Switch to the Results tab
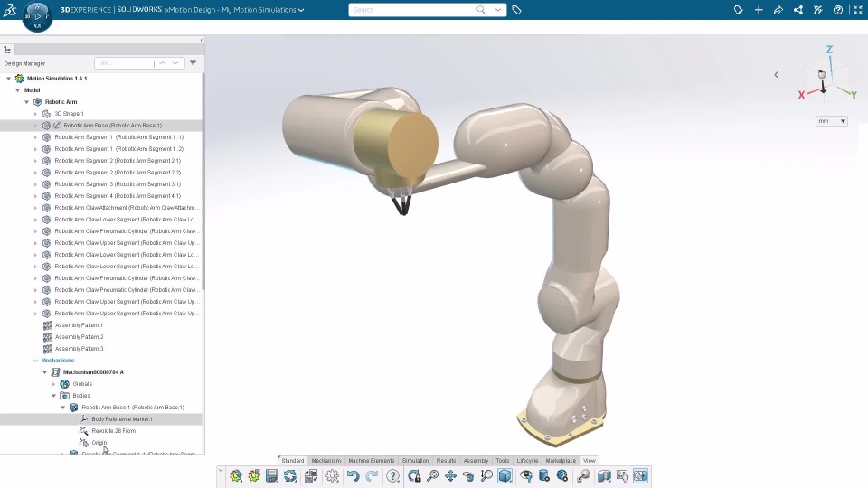868x488 pixels. click(x=446, y=460)
